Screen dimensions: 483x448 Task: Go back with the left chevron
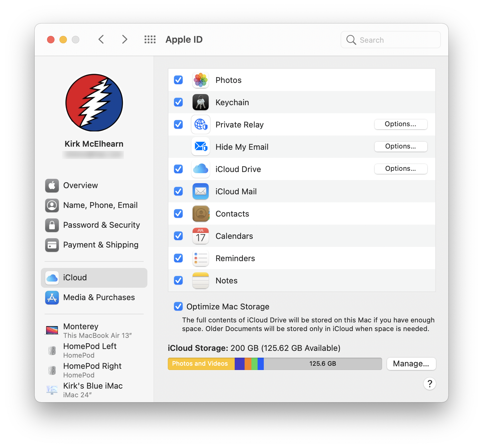point(101,39)
